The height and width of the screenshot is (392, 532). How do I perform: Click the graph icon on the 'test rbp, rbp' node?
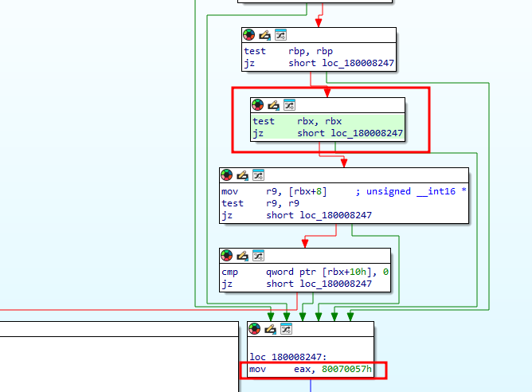(280, 35)
